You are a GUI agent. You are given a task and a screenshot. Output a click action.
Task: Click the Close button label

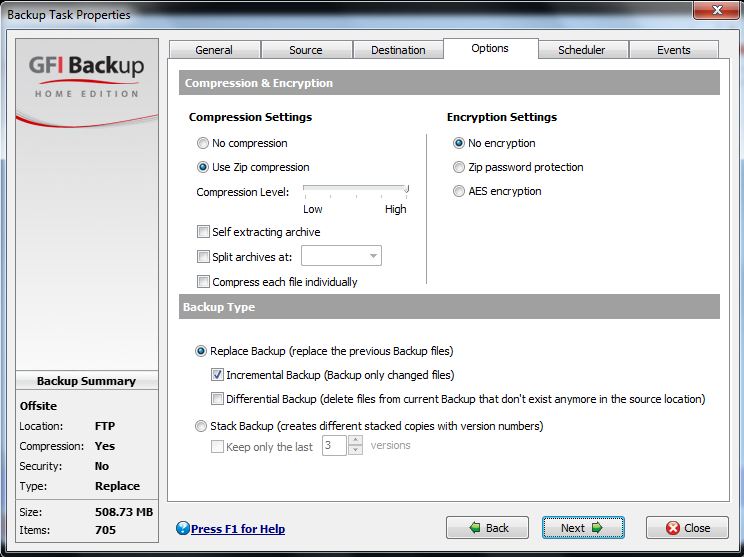pos(697,528)
